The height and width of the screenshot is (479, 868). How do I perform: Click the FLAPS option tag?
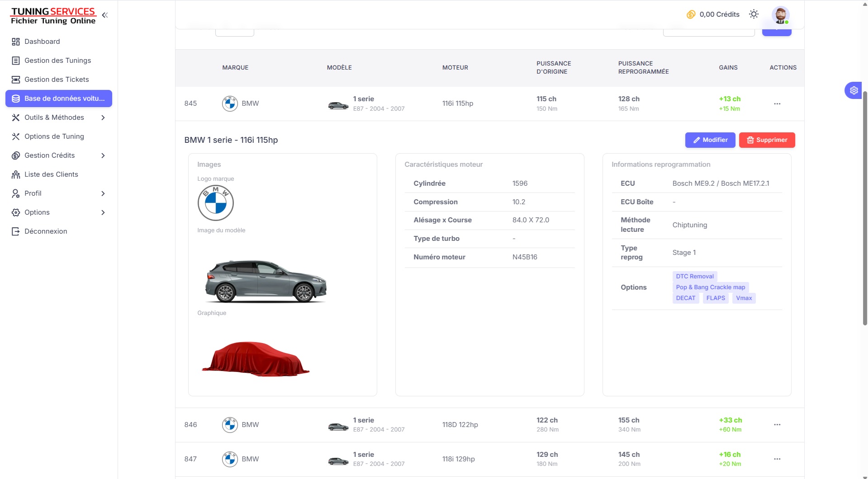coord(716,298)
